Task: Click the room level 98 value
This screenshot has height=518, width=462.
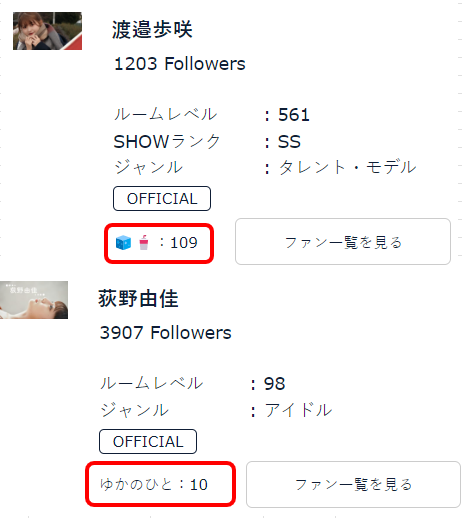Action: click(x=275, y=384)
